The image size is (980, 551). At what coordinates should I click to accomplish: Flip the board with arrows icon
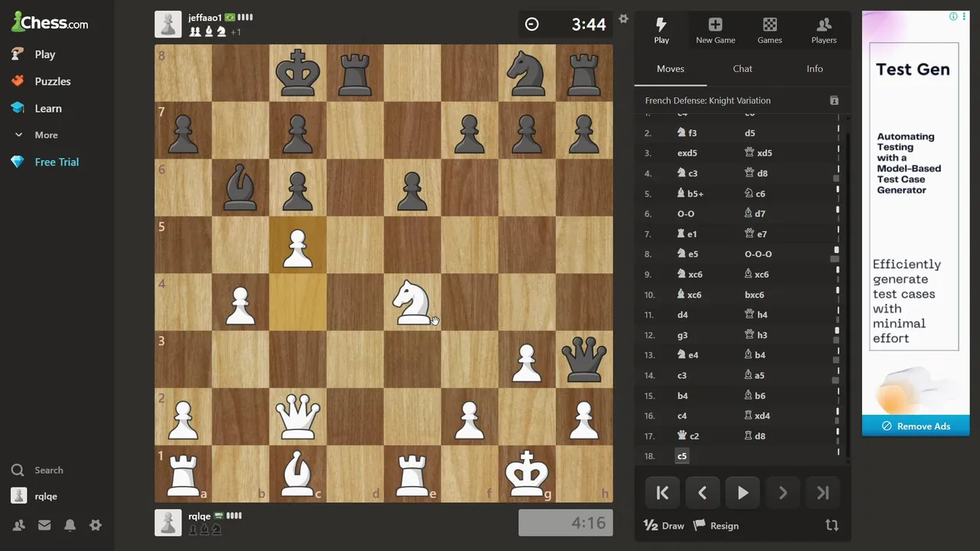point(832,526)
